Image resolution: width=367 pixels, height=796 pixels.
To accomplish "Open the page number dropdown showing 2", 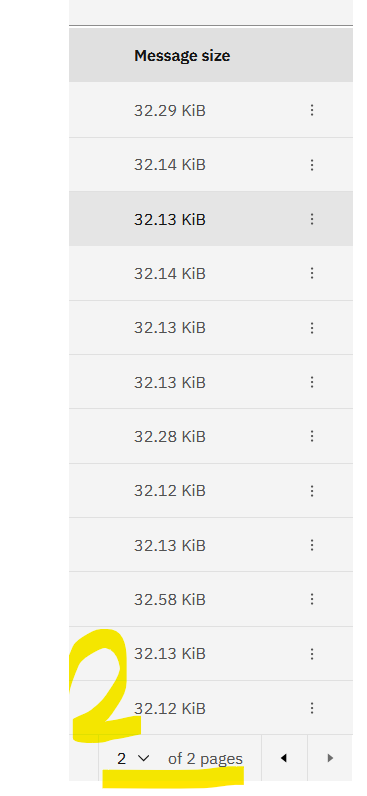I will pos(133,758).
